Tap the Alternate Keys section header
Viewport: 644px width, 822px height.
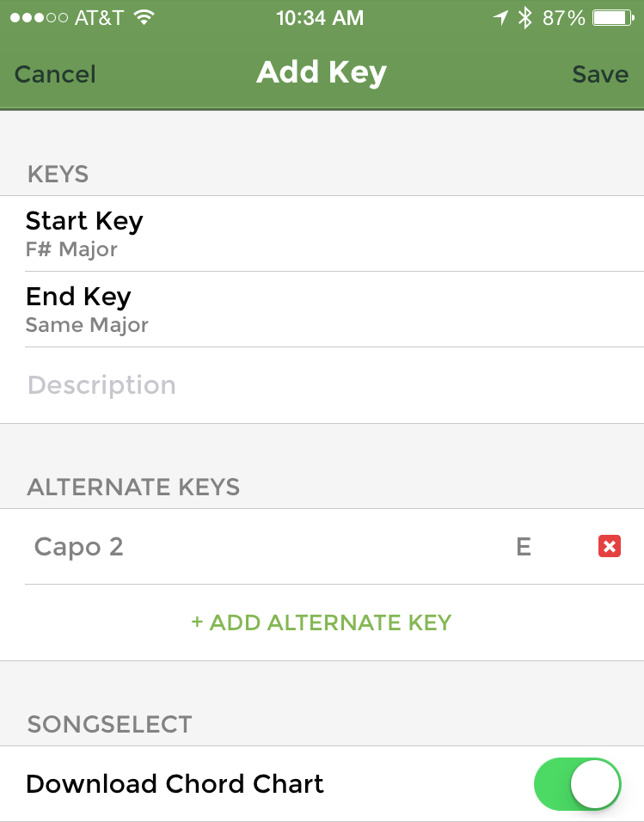pos(133,488)
